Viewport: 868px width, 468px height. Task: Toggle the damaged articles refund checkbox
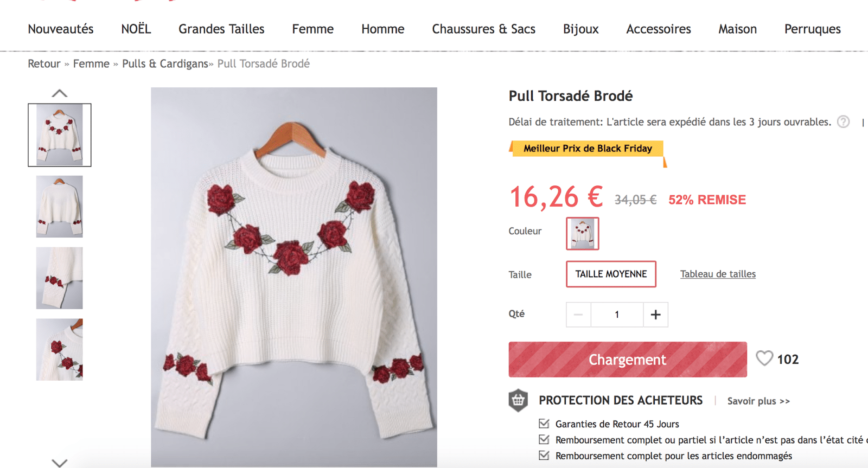coord(544,456)
